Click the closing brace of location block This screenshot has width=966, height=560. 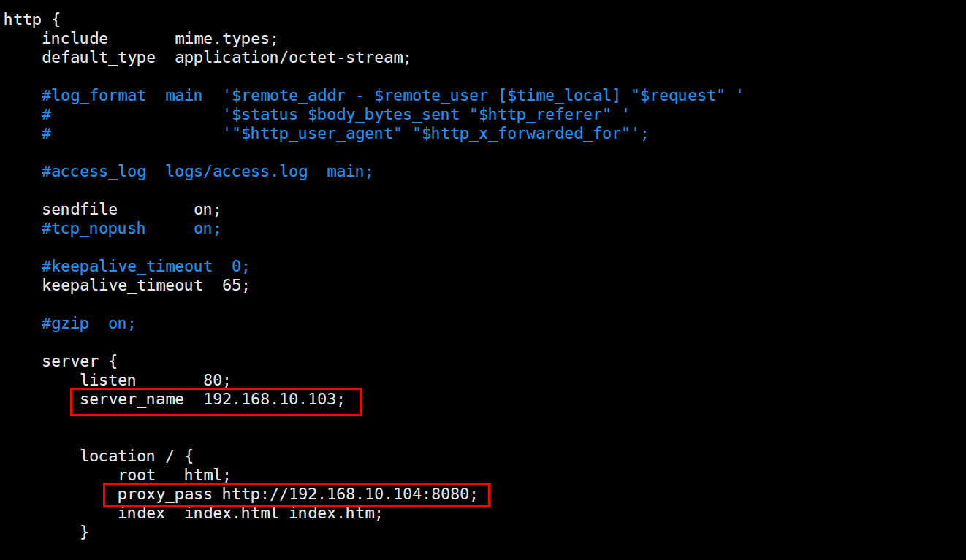pos(85,532)
